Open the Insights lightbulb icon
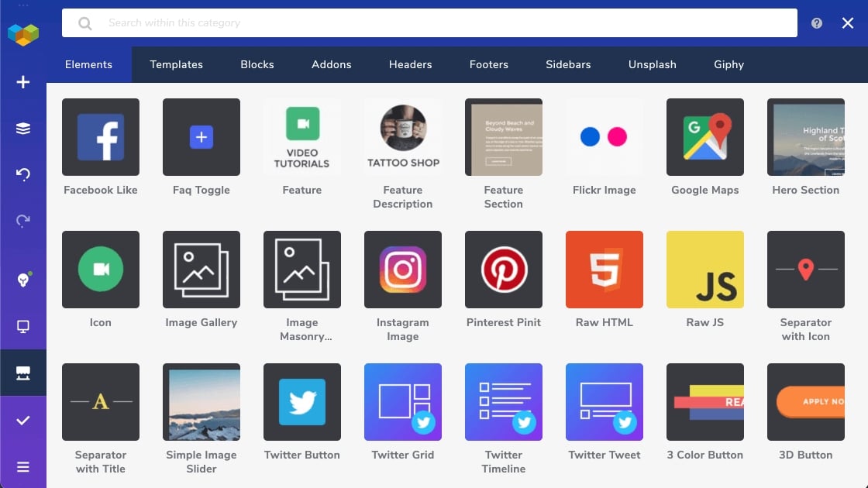868x488 pixels. [22, 280]
